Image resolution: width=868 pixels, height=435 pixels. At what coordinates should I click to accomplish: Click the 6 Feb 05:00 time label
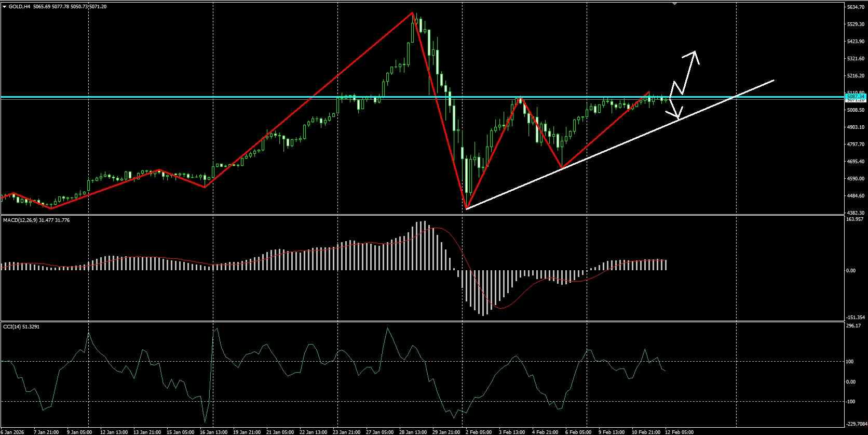click(x=578, y=432)
